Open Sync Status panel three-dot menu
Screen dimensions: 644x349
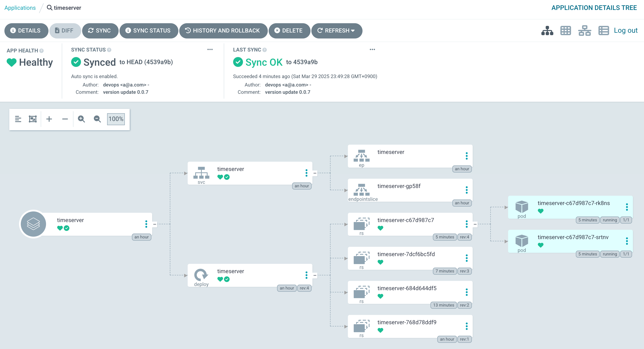click(x=210, y=50)
